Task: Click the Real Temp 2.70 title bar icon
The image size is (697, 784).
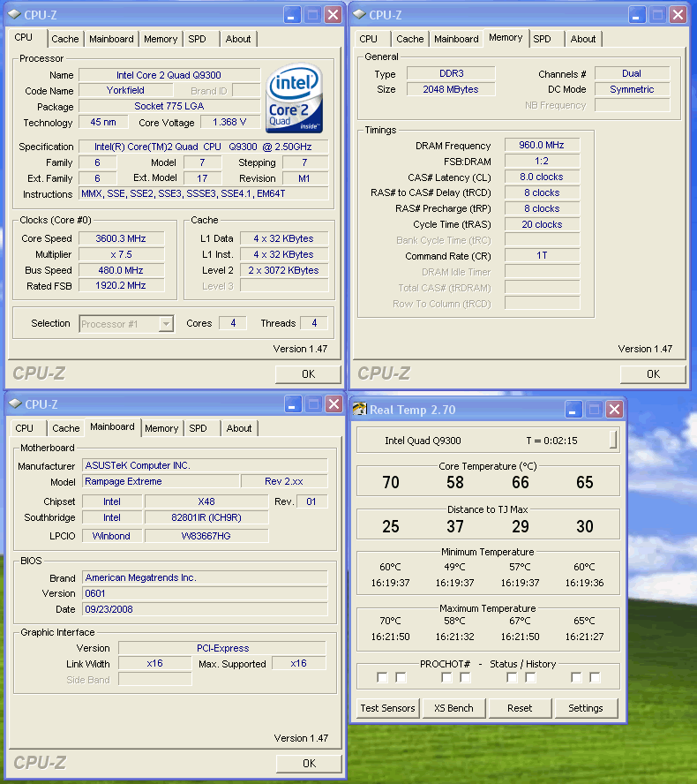Action: click(x=360, y=410)
